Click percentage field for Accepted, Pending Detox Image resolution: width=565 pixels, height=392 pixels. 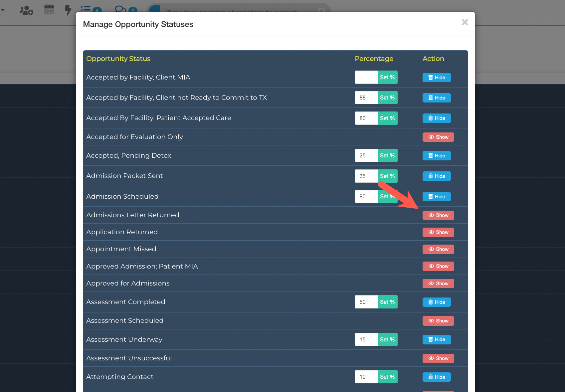[x=366, y=156]
